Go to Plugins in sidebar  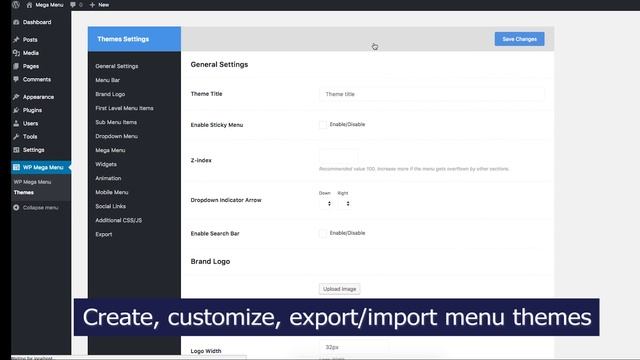pos(32,110)
